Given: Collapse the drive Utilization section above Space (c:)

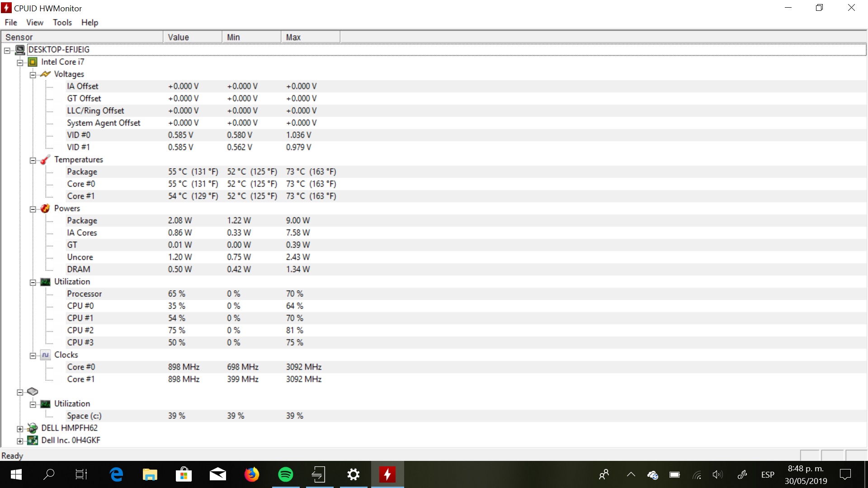Looking at the screenshot, I should pos(33,404).
